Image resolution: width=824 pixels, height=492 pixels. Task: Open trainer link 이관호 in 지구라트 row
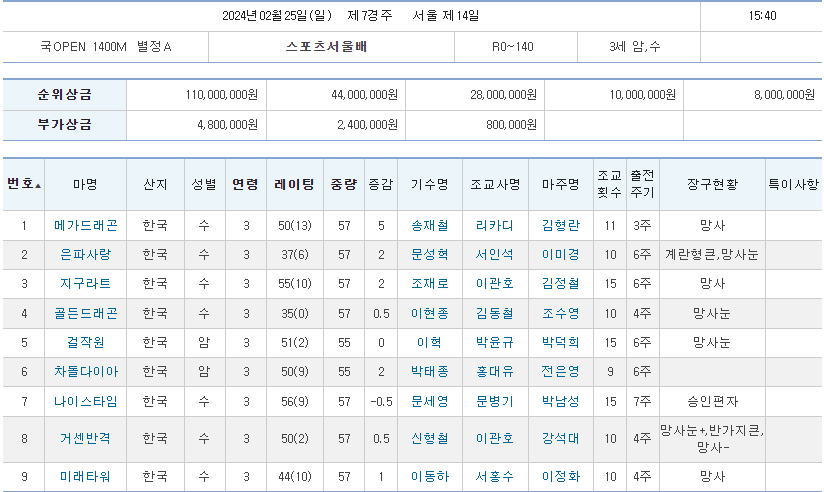pyautogui.click(x=495, y=283)
